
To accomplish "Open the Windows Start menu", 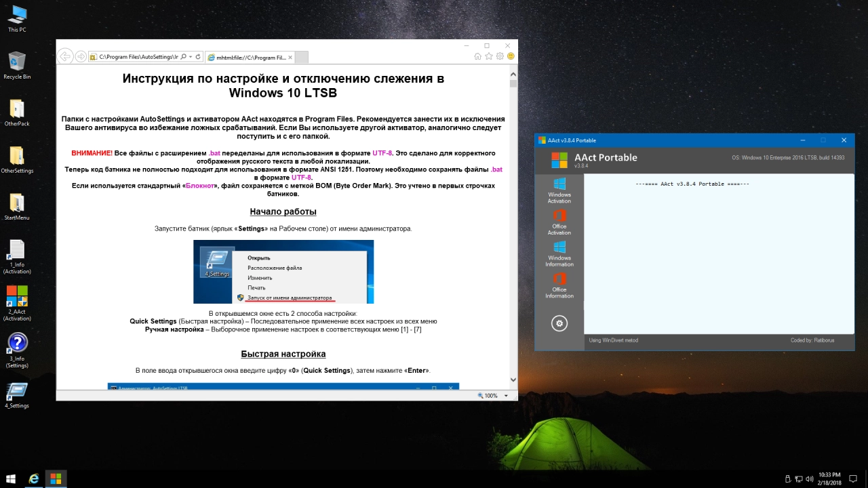I will point(11,479).
